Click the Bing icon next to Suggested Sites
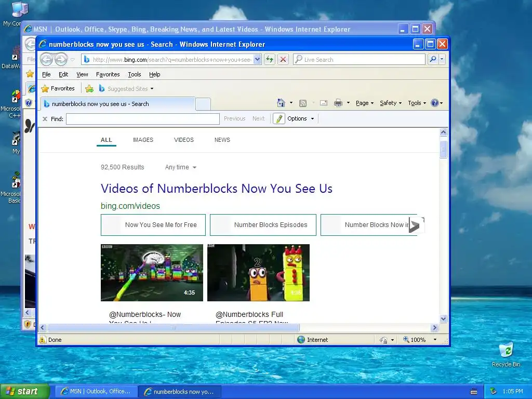The width and height of the screenshot is (532, 399). [102, 88]
